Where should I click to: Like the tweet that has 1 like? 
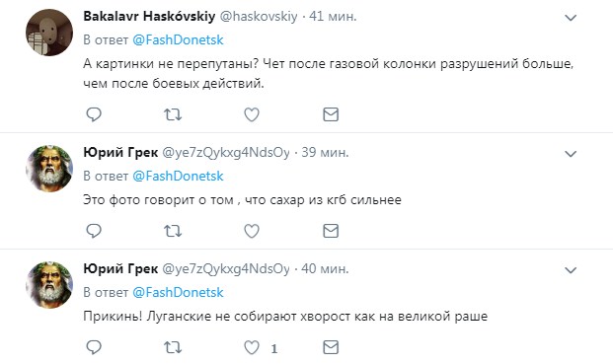point(252,347)
